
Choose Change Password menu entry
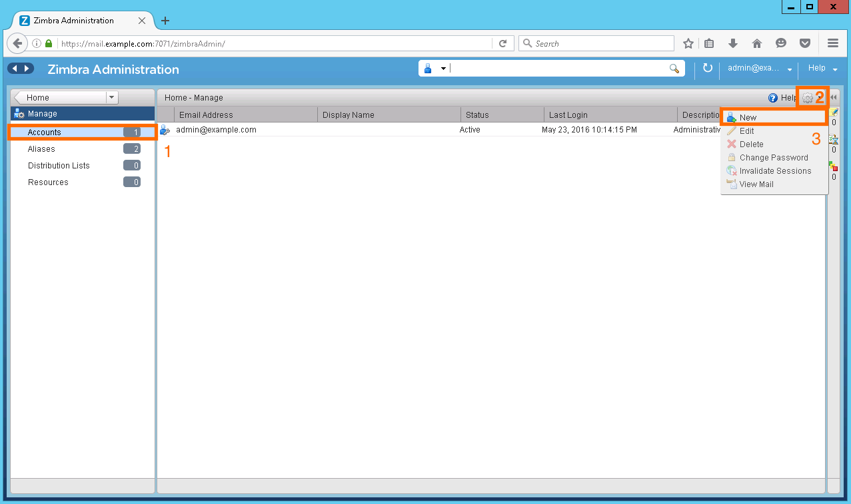click(x=774, y=158)
